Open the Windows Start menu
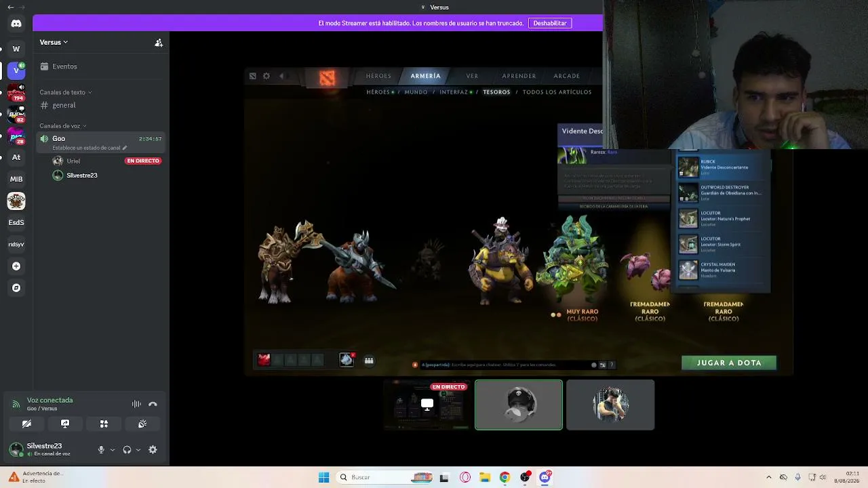 pyautogui.click(x=323, y=477)
